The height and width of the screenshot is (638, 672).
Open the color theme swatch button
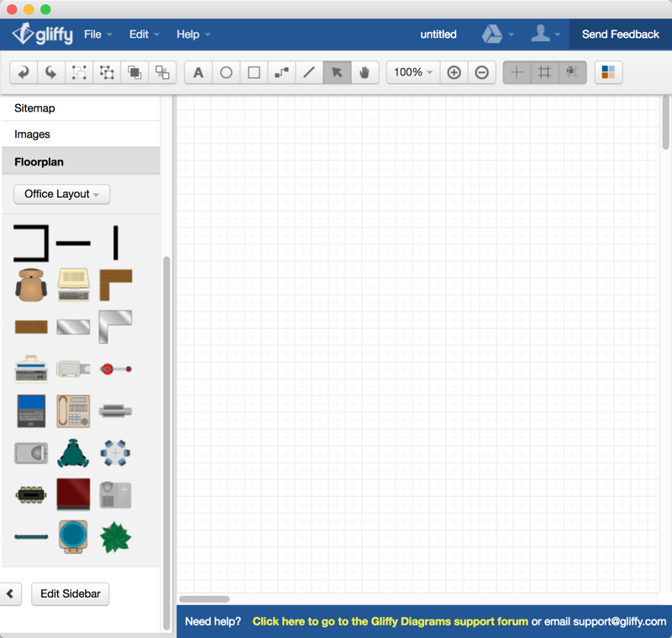(x=608, y=72)
